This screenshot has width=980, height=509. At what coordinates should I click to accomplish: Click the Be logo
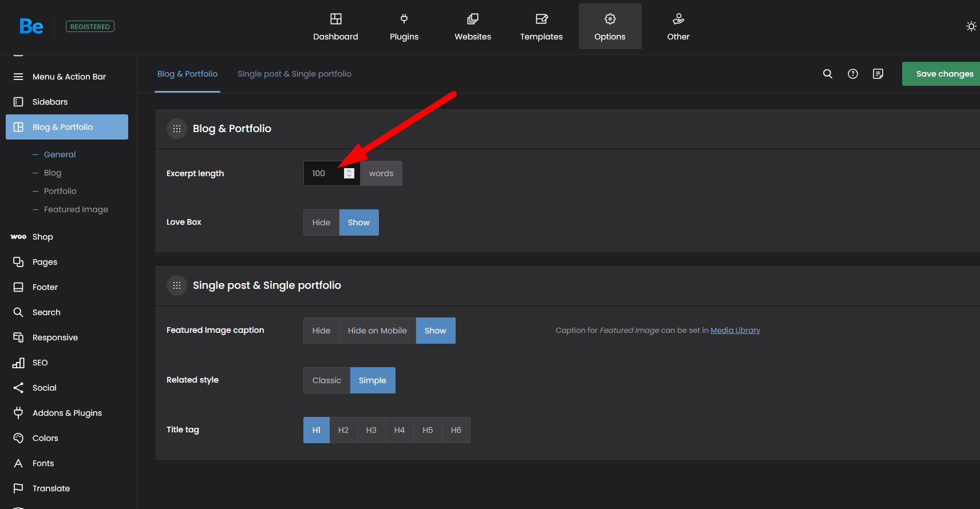31,26
